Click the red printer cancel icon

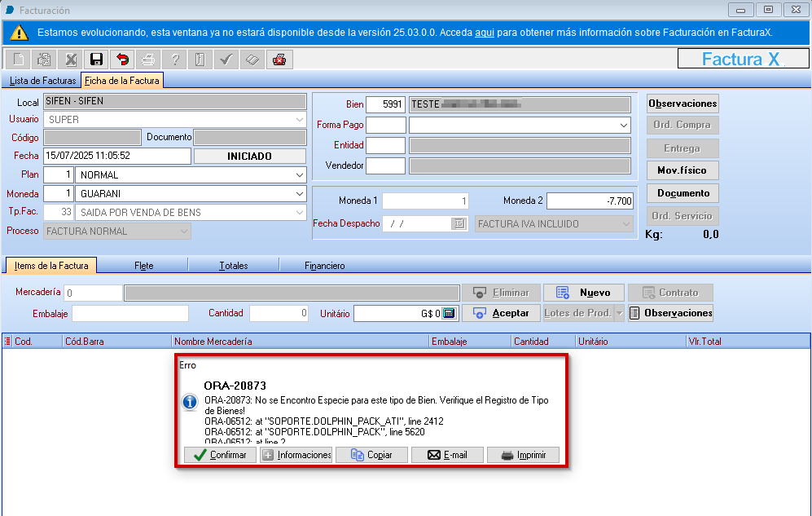point(279,60)
